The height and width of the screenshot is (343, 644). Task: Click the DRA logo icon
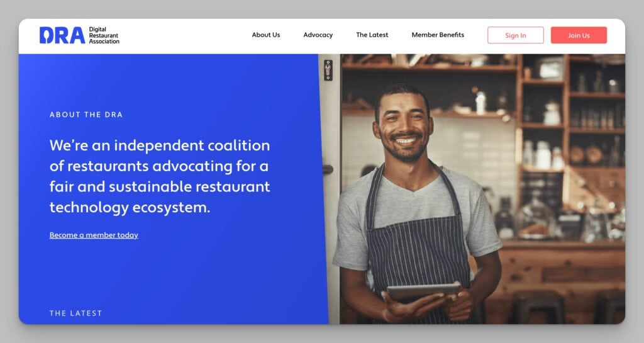62,35
